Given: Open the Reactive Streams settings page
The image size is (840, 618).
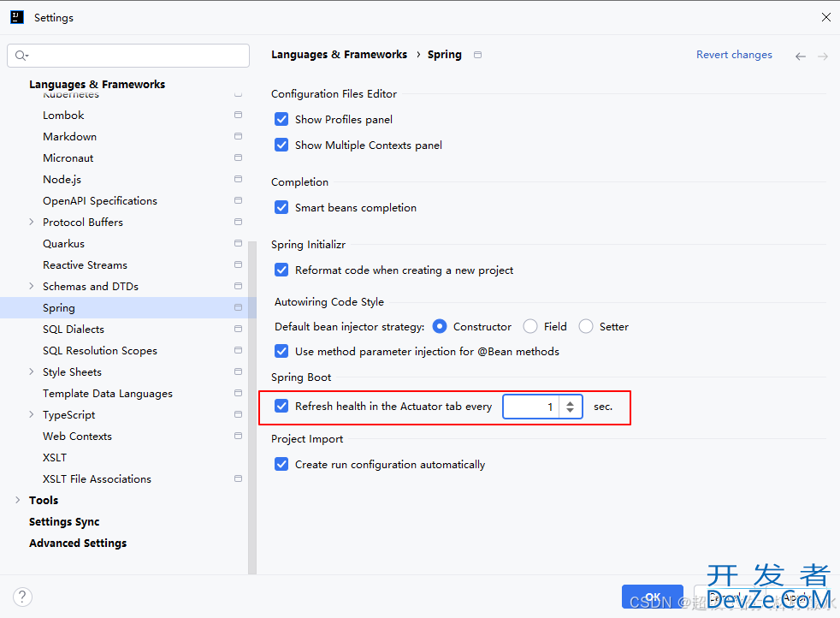Looking at the screenshot, I should (86, 264).
